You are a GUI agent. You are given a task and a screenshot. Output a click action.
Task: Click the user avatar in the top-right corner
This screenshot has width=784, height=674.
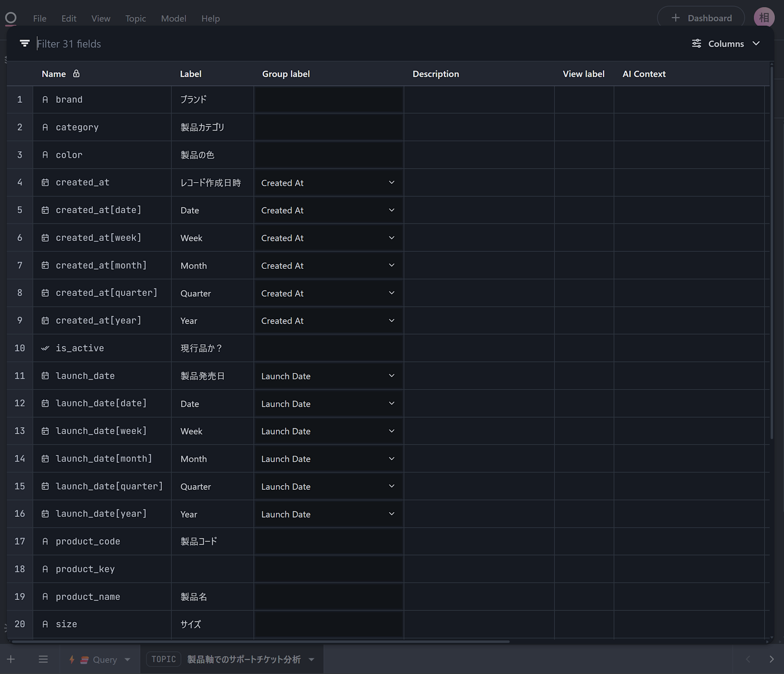(x=764, y=18)
